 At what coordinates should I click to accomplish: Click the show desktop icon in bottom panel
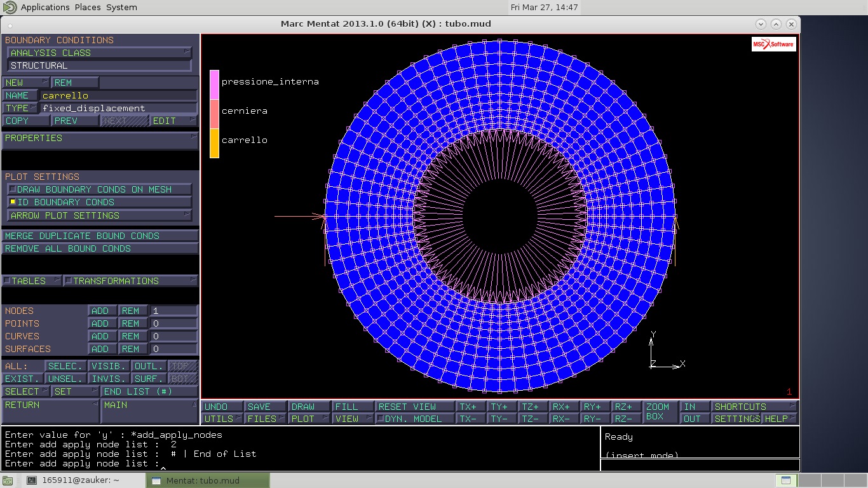point(7,481)
